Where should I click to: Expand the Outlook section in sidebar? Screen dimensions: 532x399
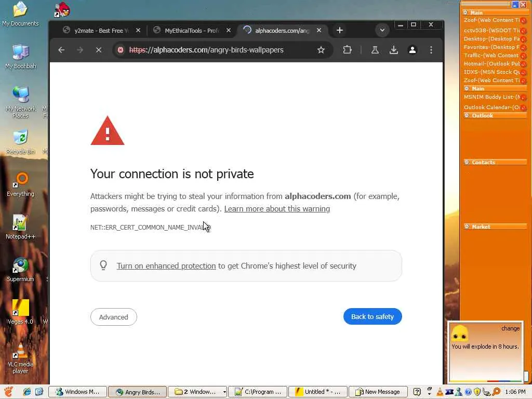pos(467,115)
